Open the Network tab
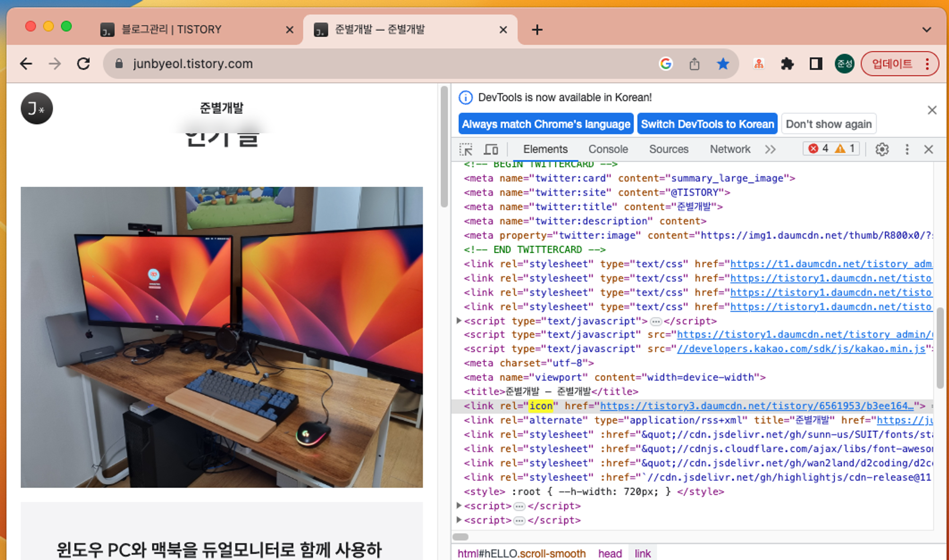The height and width of the screenshot is (560, 949). coord(730,149)
